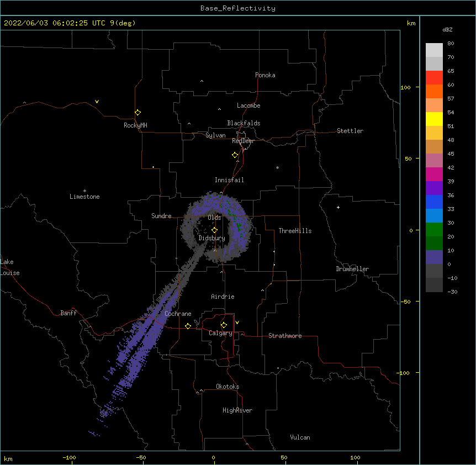
Task: Click the yellow diamond marker south of RedDeer
Action: pos(235,155)
